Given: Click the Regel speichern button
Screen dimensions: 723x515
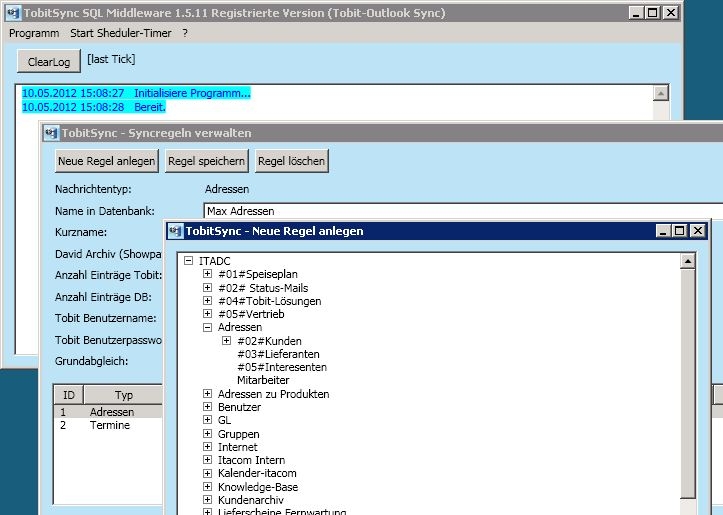Looking at the screenshot, I should coord(207,161).
